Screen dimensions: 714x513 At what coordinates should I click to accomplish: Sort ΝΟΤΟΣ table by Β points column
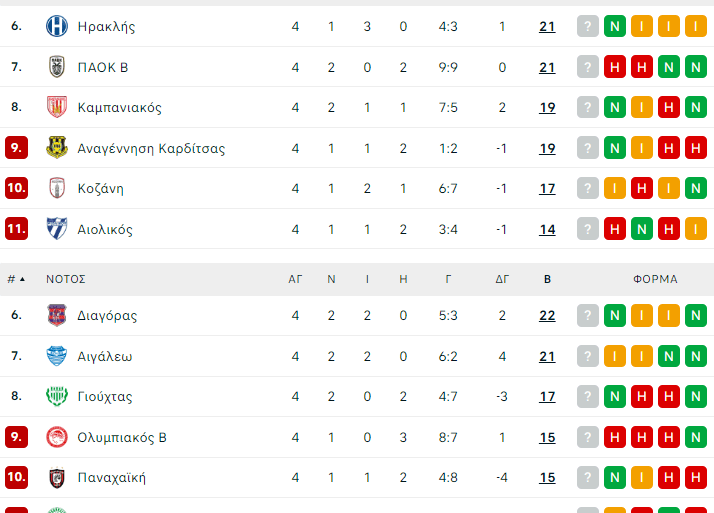pos(547,279)
